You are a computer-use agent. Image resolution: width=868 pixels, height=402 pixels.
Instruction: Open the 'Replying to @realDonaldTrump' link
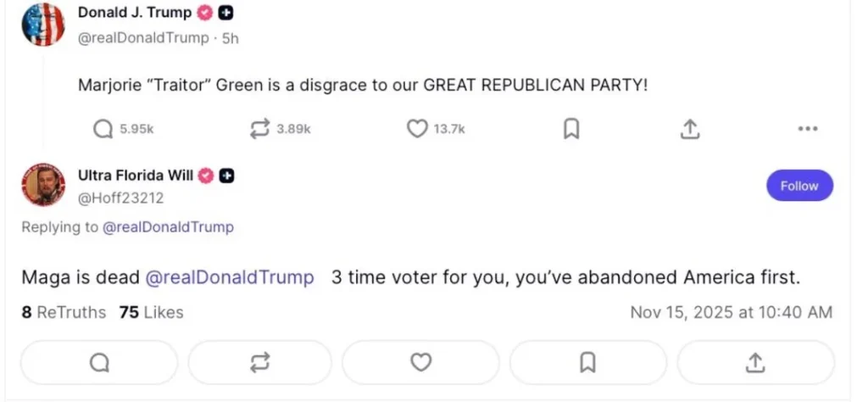(168, 226)
